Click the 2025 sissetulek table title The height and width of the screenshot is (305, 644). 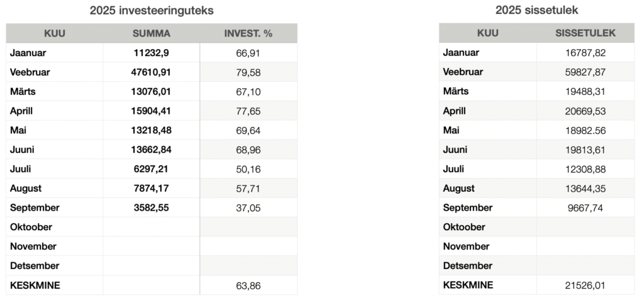tap(536, 10)
